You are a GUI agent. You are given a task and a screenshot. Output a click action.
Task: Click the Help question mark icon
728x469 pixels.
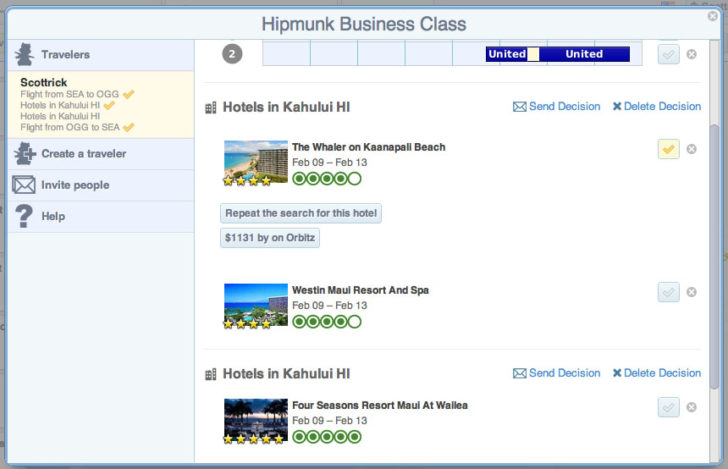click(24, 216)
